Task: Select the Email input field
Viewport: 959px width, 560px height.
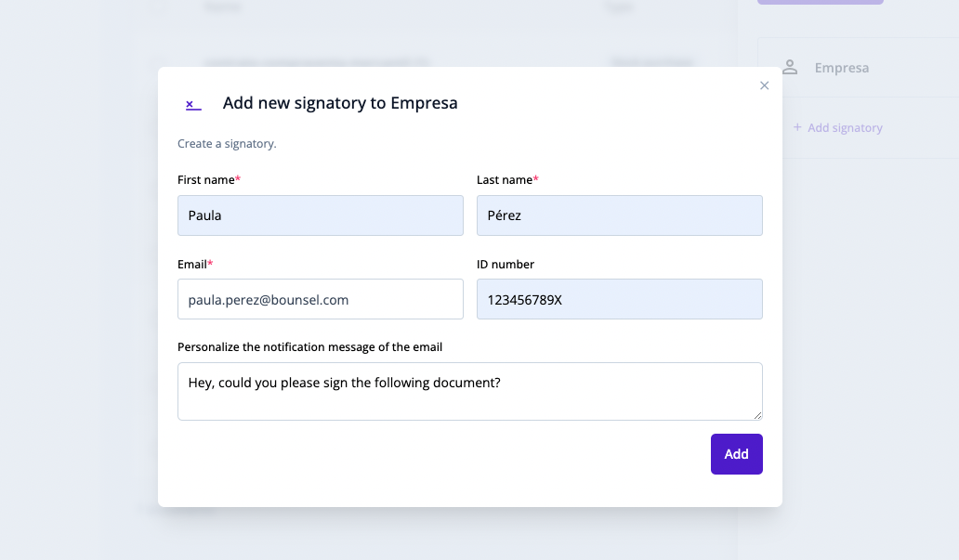Action: pyautogui.click(x=320, y=299)
